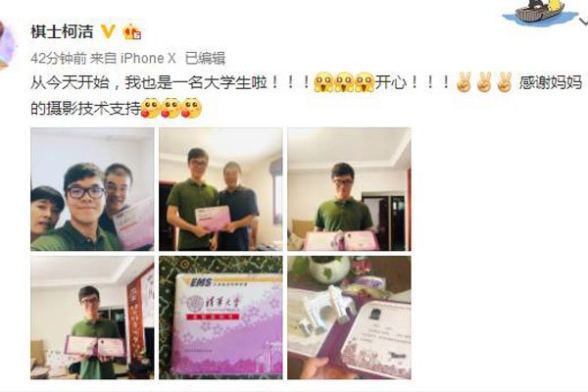The height and width of the screenshot is (392, 588).
Task: Click the last blushing emoji in the post
Action: pyautogui.click(x=191, y=109)
